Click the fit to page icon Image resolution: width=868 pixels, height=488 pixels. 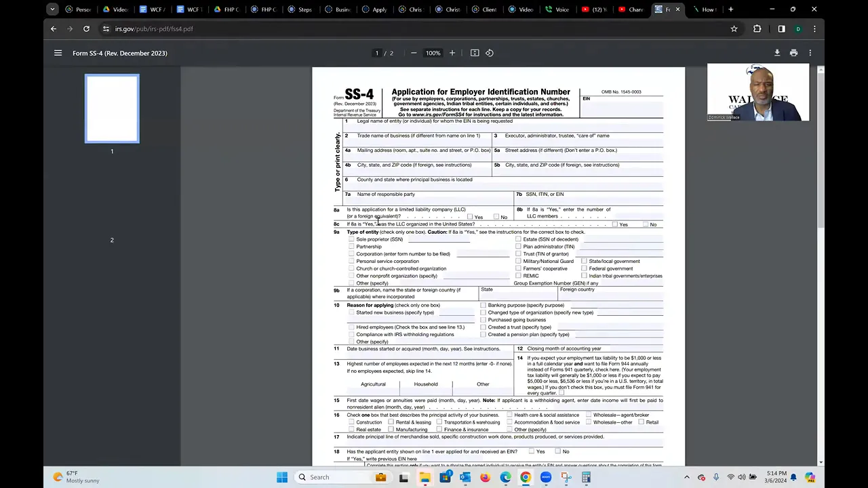click(x=475, y=53)
